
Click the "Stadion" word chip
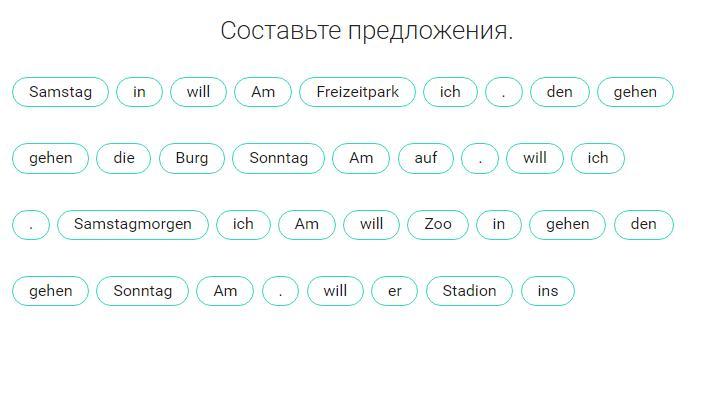[x=469, y=291]
